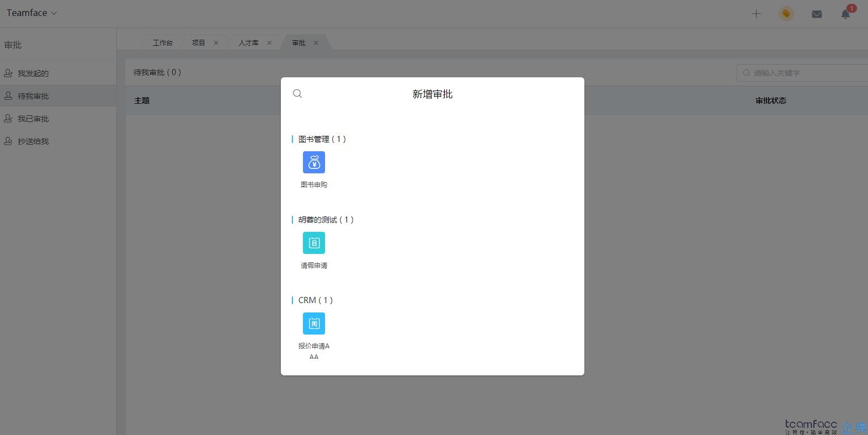Click the 待我审批 ( 0 ) list title
Image resolution: width=868 pixels, height=435 pixels.
point(157,72)
